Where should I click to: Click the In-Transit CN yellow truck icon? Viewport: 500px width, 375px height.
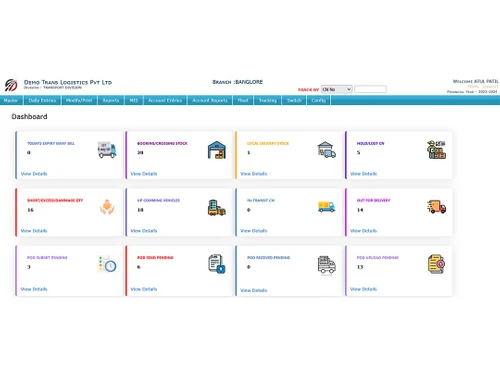tap(327, 207)
